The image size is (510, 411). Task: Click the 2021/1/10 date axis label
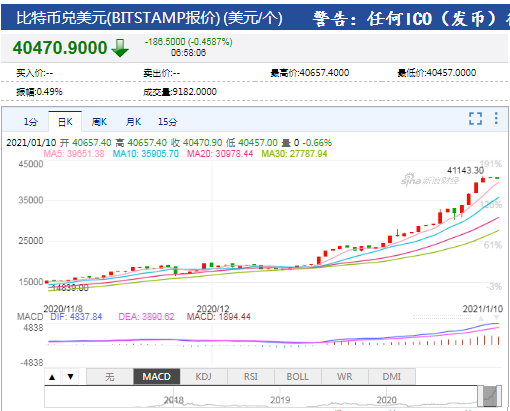[x=483, y=309]
